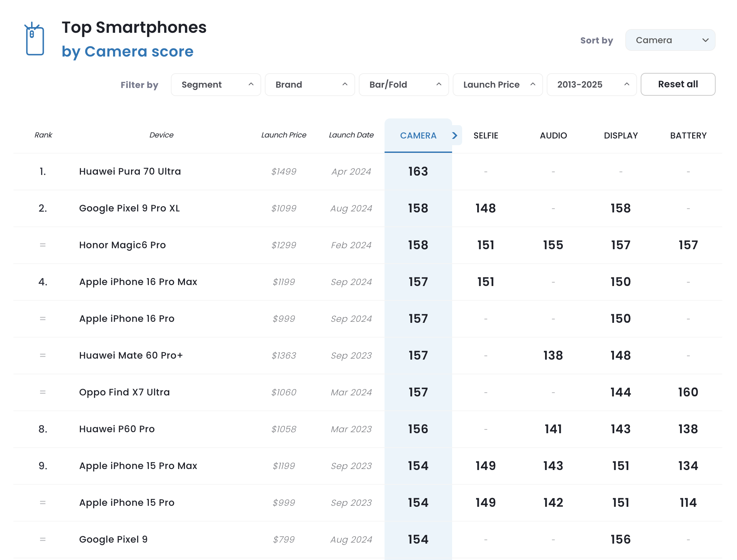Switch to the DISPLAY column tab
Viewport: 737px width, 560px height.
(621, 135)
